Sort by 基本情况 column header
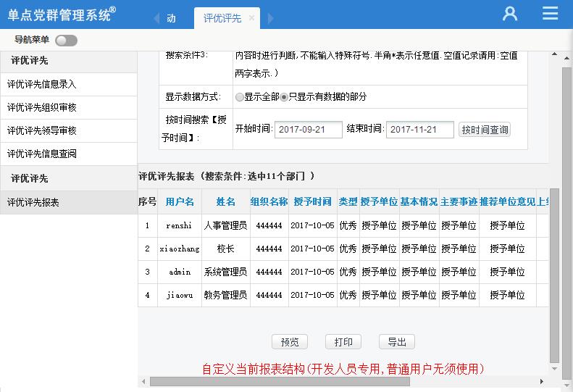Image resolution: width=573 pixels, height=392 pixels. pos(419,201)
